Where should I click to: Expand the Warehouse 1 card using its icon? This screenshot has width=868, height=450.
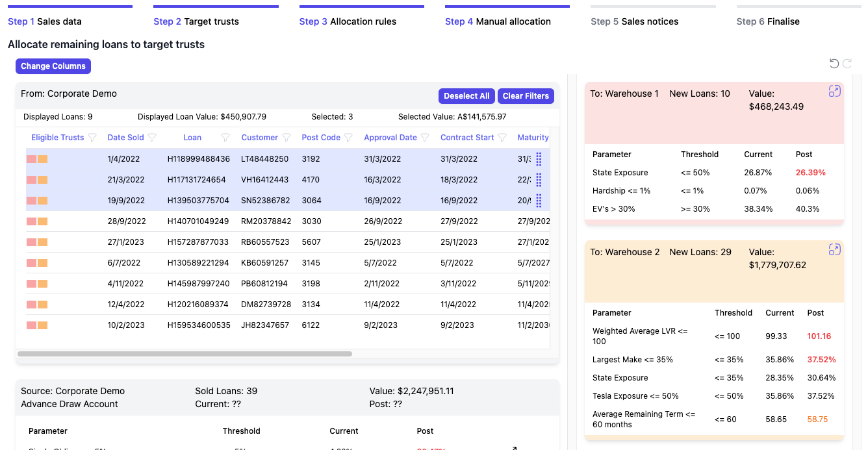click(x=835, y=92)
